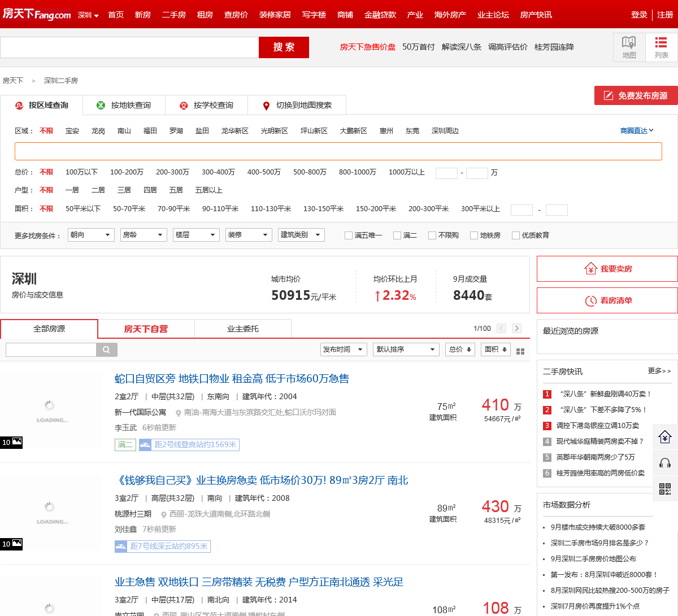Click 我要卖房 button
The width and height of the screenshot is (678, 616).
607,269
